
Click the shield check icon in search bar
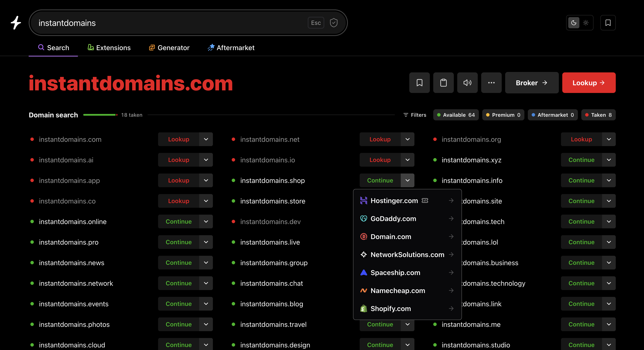pos(334,23)
